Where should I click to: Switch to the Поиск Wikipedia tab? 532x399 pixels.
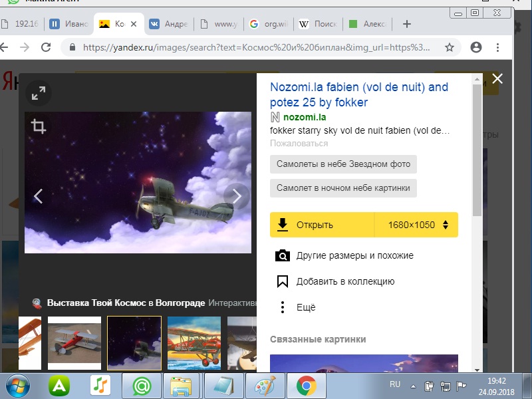point(318,24)
